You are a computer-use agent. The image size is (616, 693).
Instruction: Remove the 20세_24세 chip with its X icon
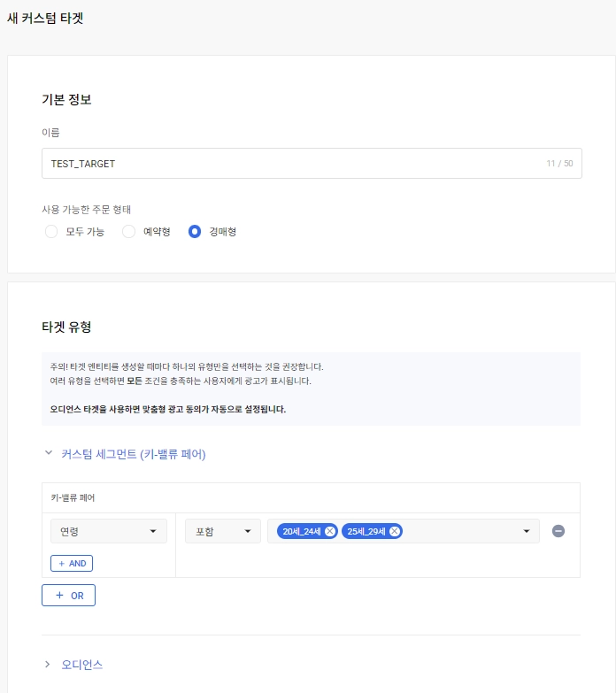[330, 531]
